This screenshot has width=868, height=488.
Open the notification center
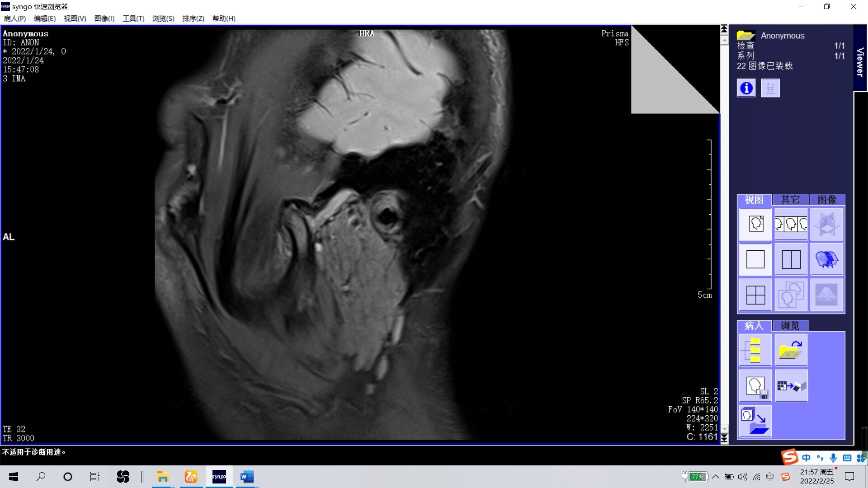pyautogui.click(x=849, y=477)
